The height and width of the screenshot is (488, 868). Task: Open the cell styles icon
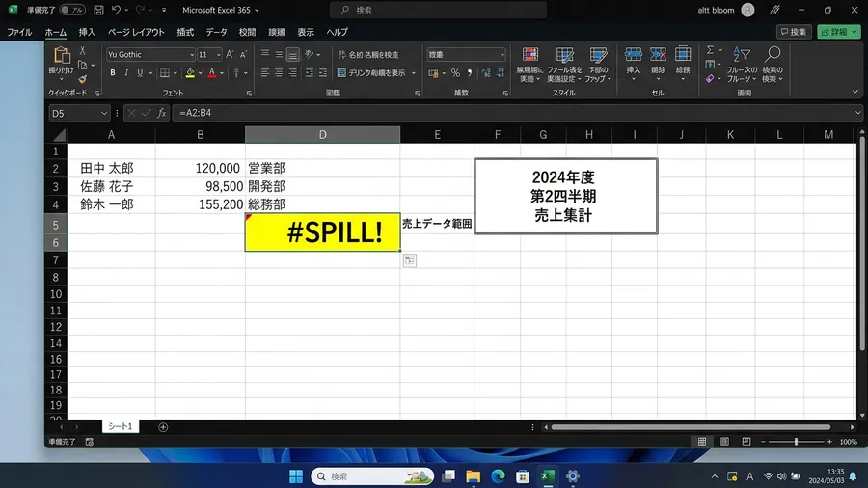(x=598, y=55)
